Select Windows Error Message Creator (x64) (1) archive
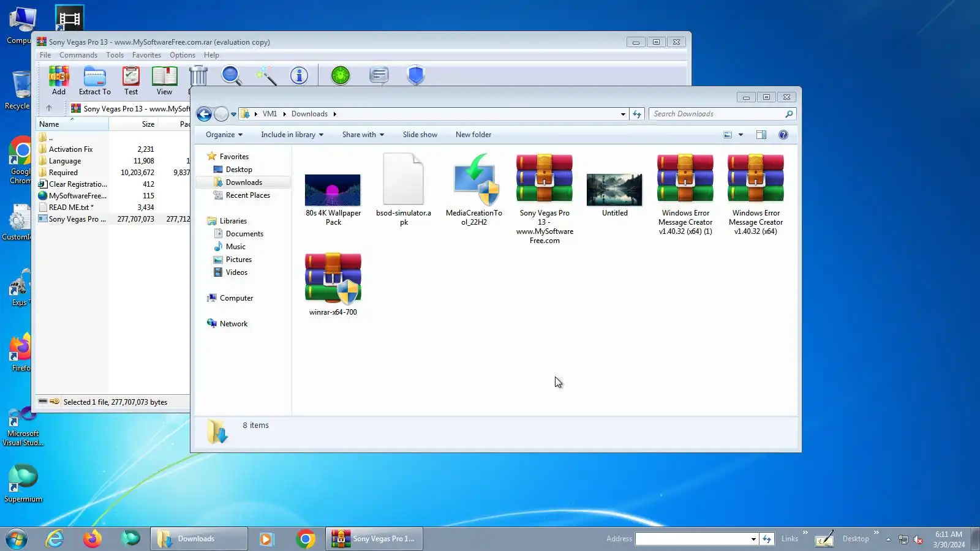The height and width of the screenshot is (551, 980). 685,195
